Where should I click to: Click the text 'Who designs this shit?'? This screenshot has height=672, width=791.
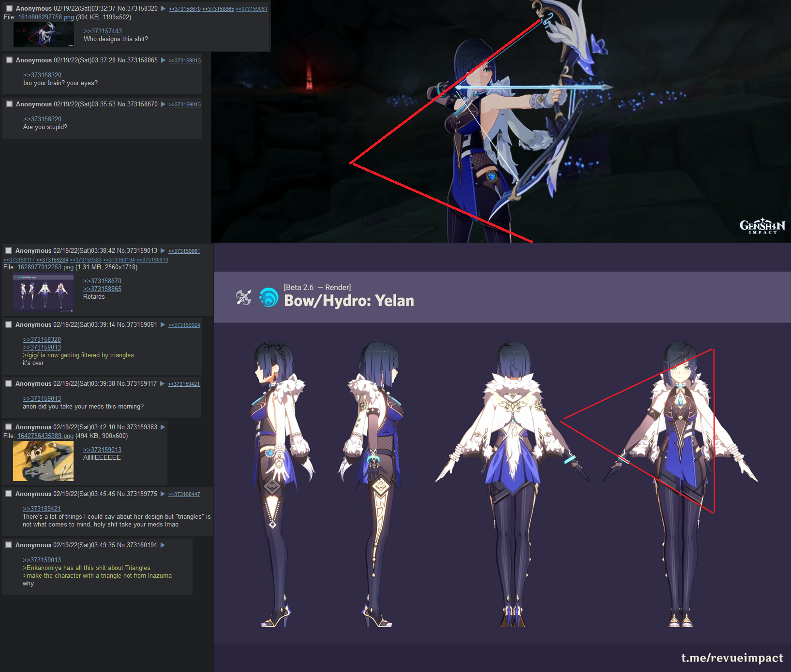coord(116,39)
